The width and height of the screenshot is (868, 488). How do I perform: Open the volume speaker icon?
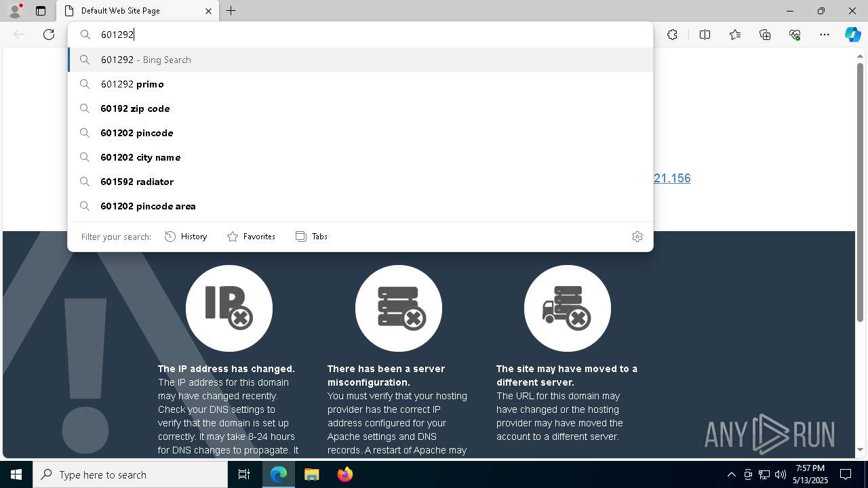pyautogui.click(x=780, y=474)
